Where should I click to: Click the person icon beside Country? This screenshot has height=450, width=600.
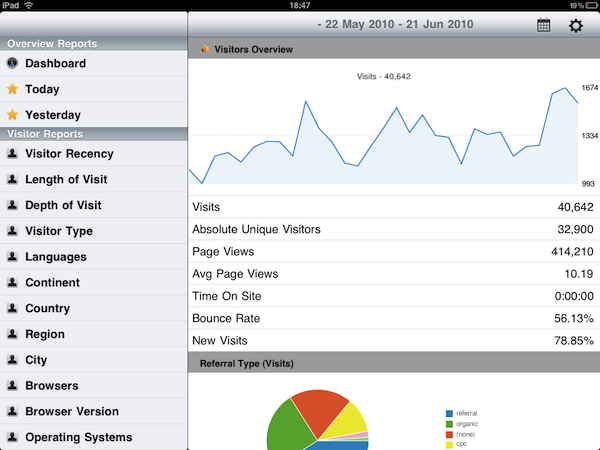[x=12, y=308]
